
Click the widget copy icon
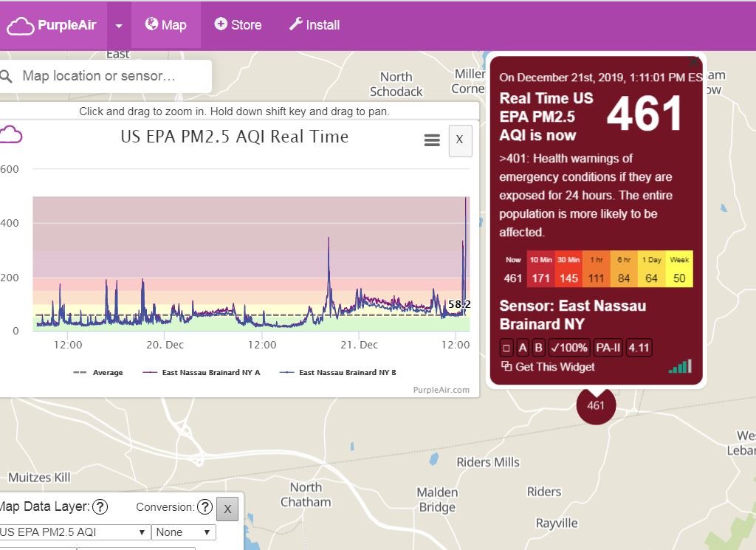pos(506,366)
